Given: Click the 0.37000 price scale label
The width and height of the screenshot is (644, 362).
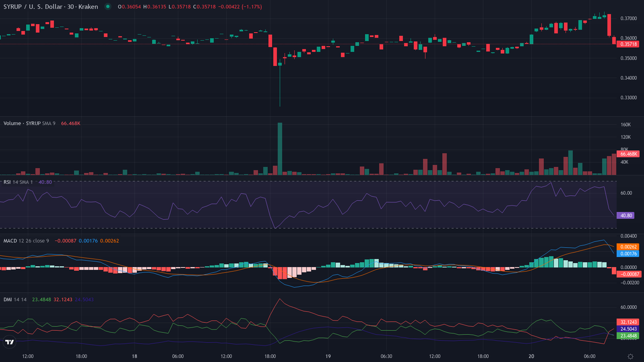Looking at the screenshot, I should point(628,18).
